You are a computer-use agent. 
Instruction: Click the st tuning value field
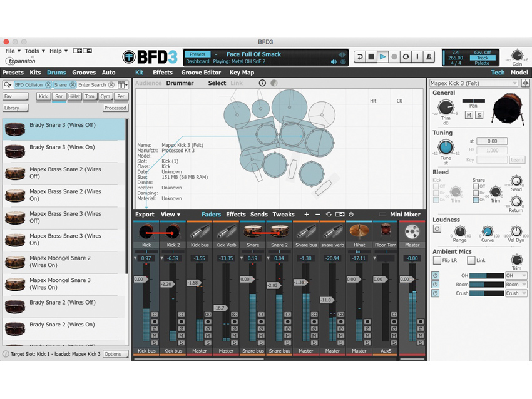pyautogui.click(x=492, y=141)
